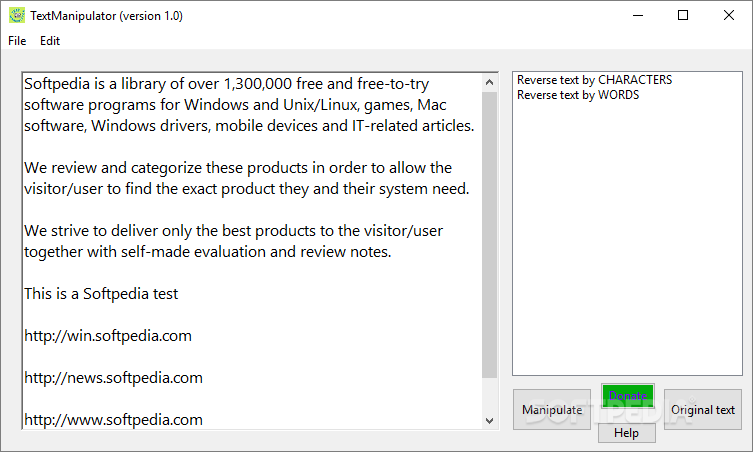Open the File menu

17,41
